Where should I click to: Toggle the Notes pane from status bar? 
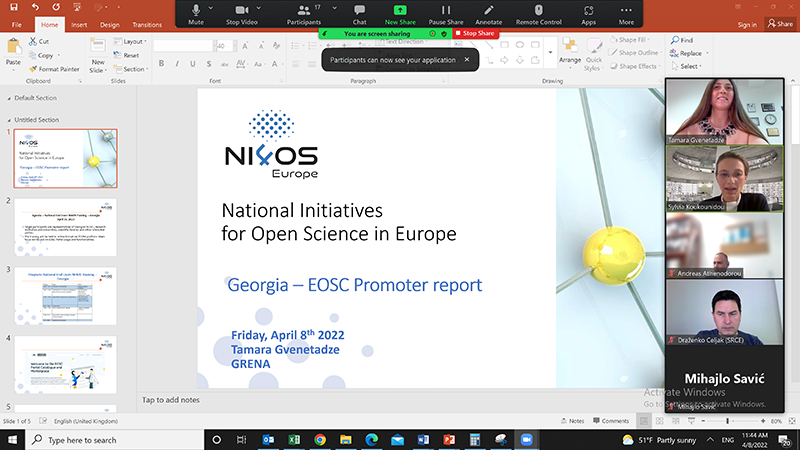572,421
